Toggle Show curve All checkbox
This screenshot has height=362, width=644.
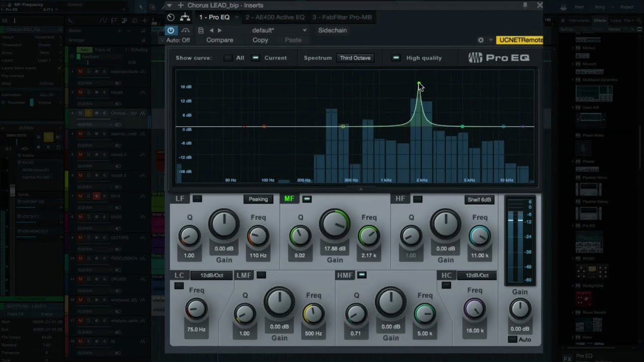[228, 58]
